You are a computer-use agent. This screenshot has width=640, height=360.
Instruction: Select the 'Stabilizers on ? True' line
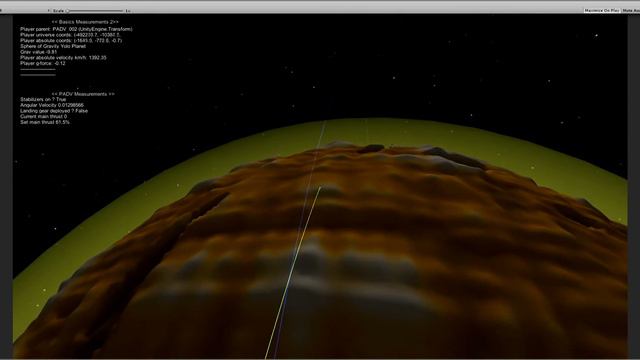point(43,100)
